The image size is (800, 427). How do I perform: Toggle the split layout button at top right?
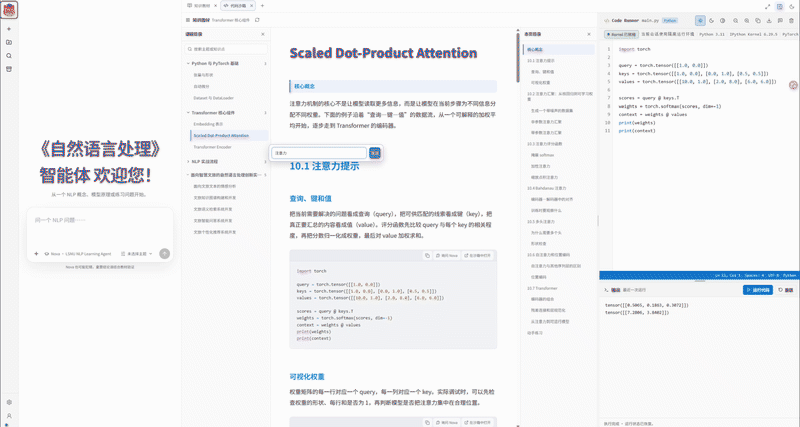pos(780,7)
